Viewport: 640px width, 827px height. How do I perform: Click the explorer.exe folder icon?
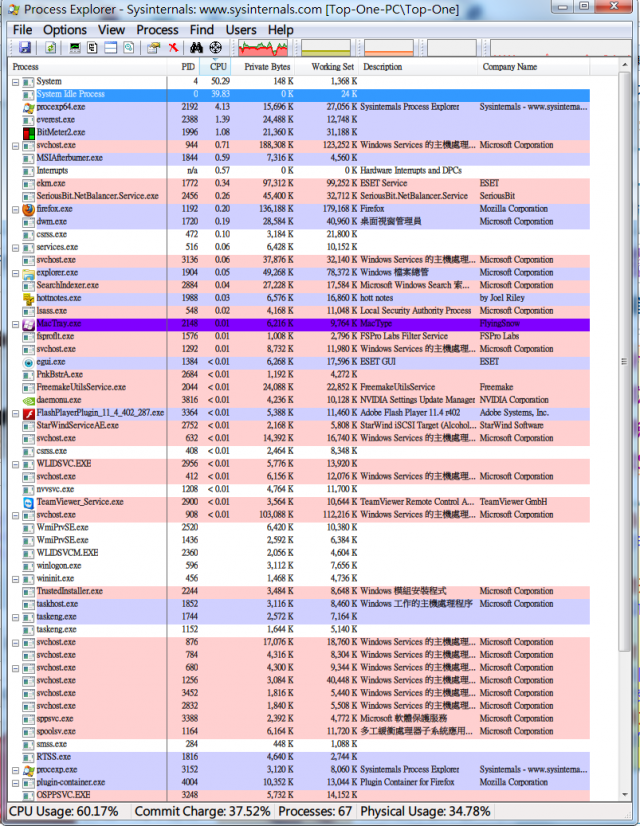[x=28, y=273]
